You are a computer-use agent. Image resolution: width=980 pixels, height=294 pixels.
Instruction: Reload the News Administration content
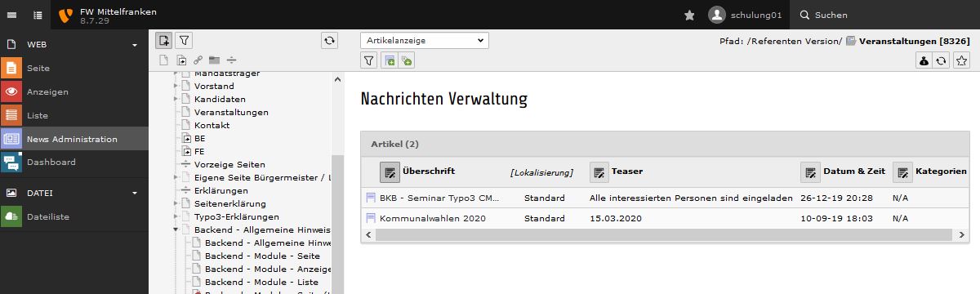coord(942,60)
